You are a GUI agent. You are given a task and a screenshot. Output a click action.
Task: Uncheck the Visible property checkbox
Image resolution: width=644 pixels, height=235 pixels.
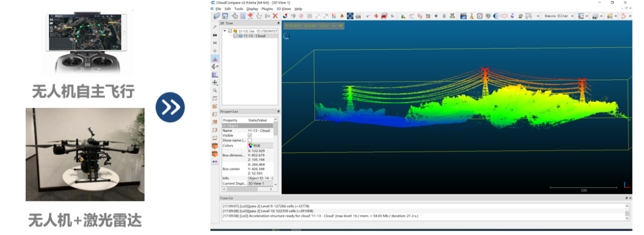coord(250,135)
